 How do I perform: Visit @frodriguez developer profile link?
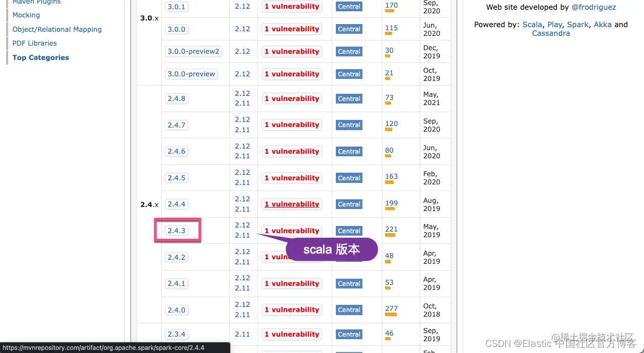tap(594, 8)
